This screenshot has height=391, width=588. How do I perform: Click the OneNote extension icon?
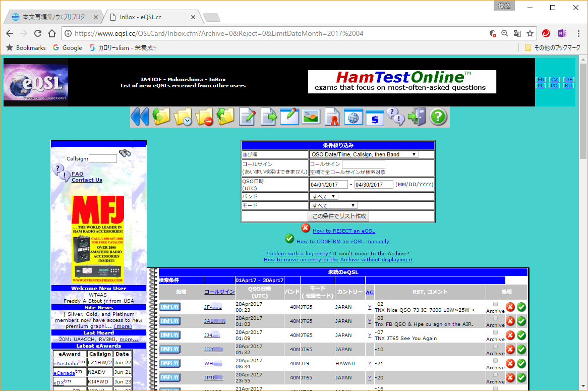[562, 33]
